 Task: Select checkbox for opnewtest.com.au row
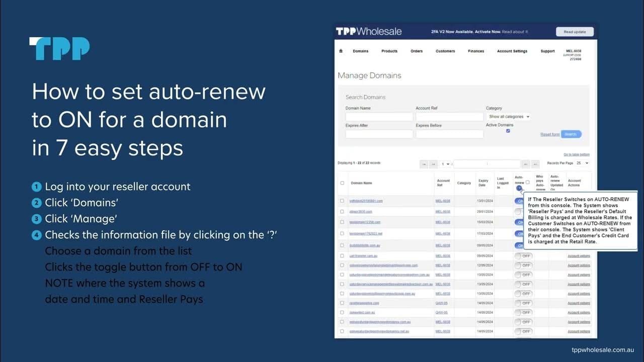point(342,312)
